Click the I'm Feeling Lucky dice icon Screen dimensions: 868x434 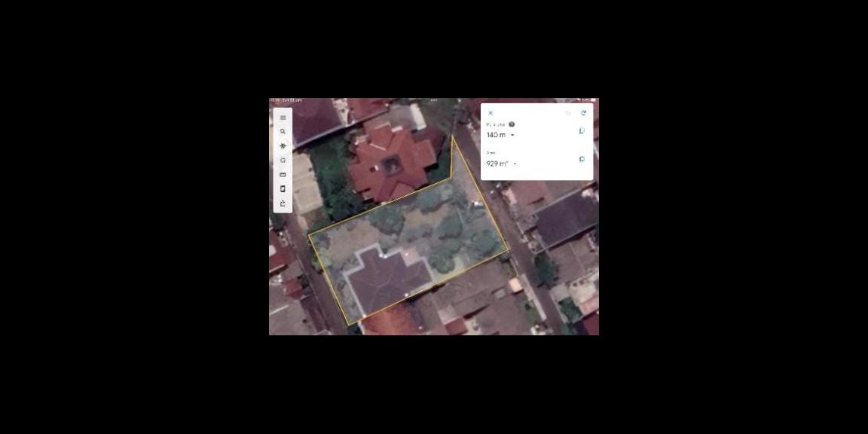[x=283, y=160]
